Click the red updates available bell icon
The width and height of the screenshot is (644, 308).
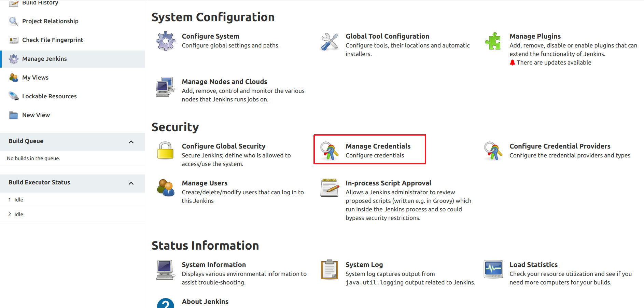[512, 62]
